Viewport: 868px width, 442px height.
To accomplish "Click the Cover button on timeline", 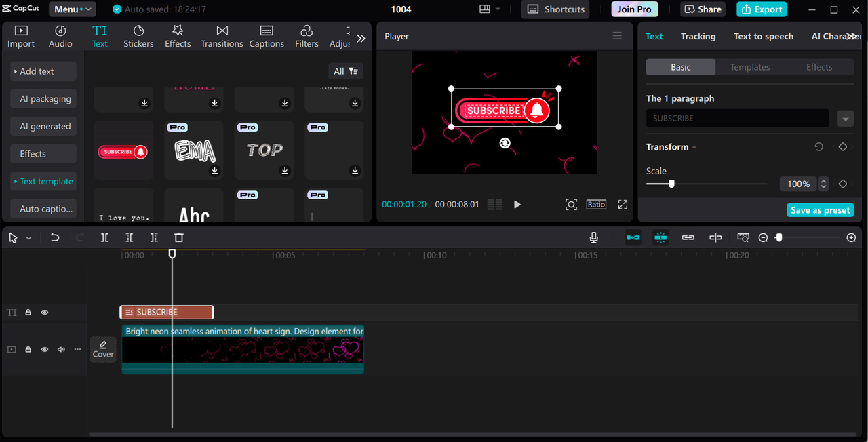I will point(103,350).
